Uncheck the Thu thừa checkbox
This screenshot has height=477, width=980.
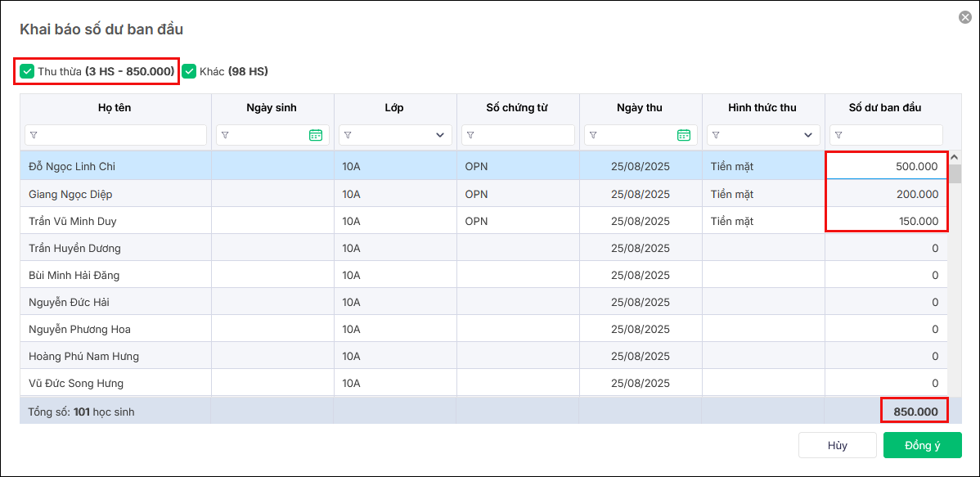[x=27, y=71]
